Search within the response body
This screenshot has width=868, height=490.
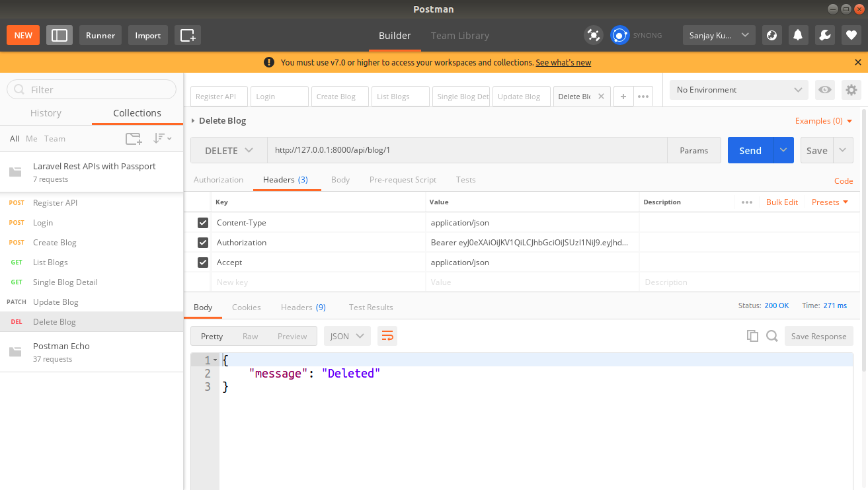pyautogui.click(x=771, y=336)
